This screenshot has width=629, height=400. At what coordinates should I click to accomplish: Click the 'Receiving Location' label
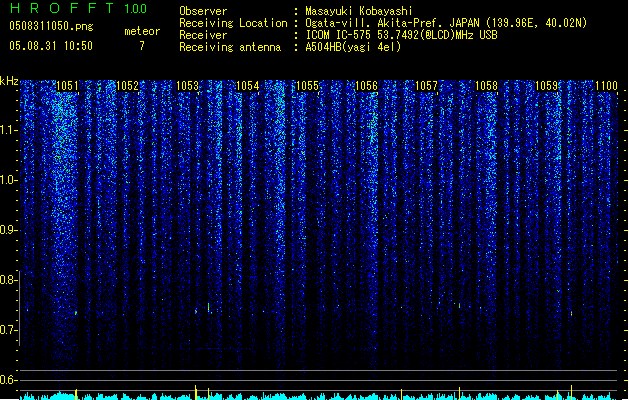click(233, 23)
